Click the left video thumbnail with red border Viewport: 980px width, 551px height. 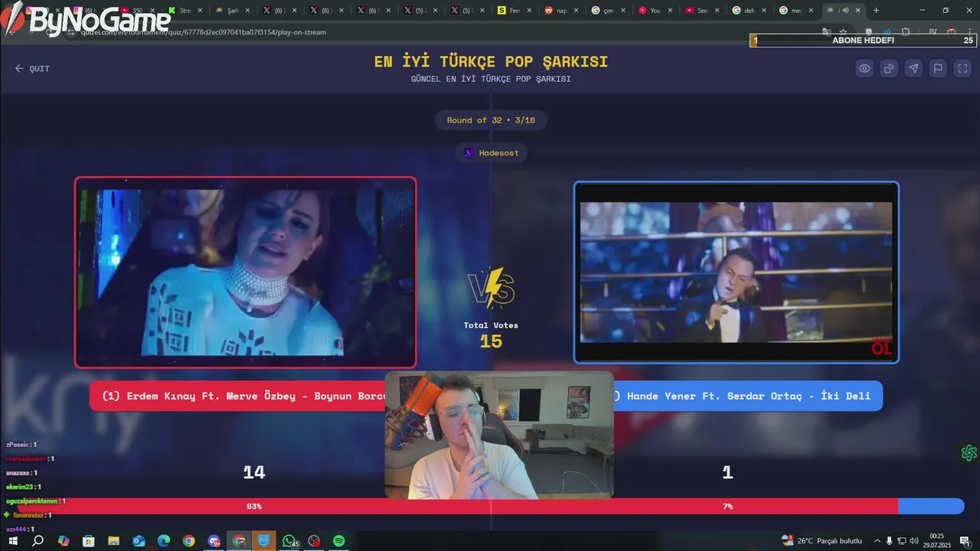tap(246, 272)
